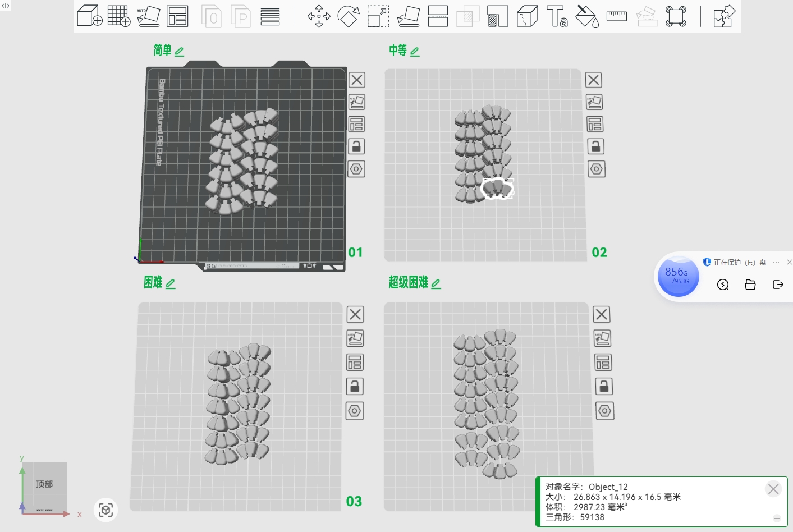The height and width of the screenshot is (532, 793).
Task: Select the Scale tool
Action: click(378, 16)
